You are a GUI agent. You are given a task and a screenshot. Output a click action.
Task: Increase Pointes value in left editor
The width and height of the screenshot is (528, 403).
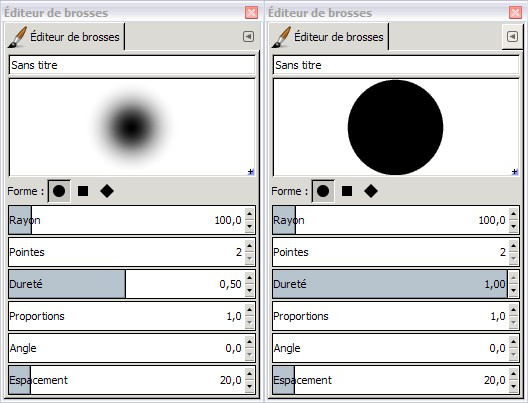tap(249, 245)
